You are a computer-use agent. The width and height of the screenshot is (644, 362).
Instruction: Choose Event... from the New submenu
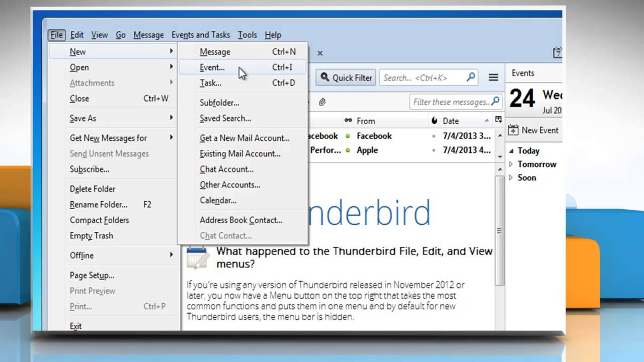[x=243, y=67]
